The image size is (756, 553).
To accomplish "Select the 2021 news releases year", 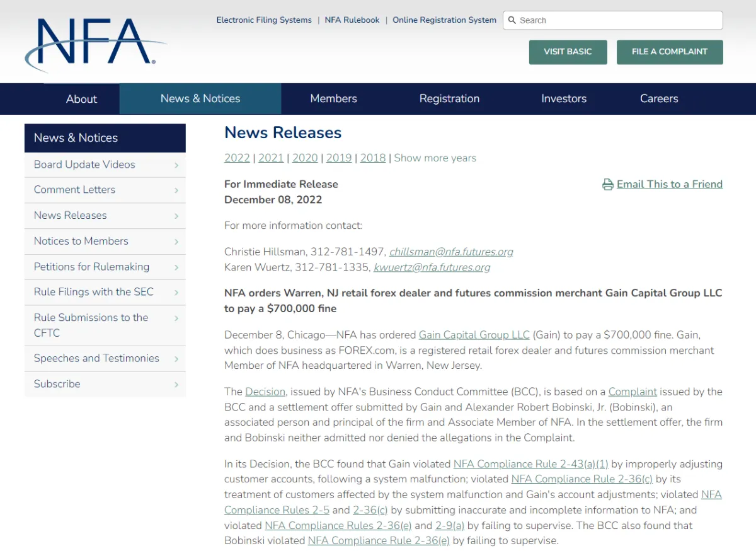I will tap(271, 158).
